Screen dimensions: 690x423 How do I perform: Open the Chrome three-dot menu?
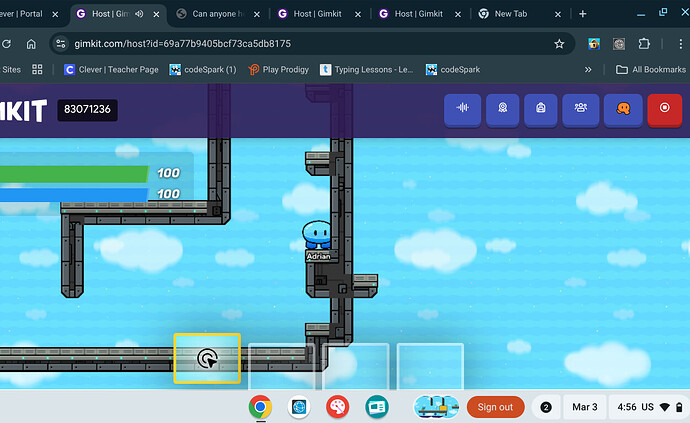click(670, 44)
